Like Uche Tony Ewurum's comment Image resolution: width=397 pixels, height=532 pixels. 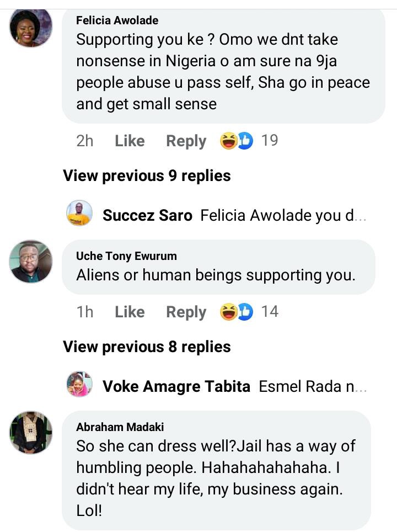[x=130, y=312]
